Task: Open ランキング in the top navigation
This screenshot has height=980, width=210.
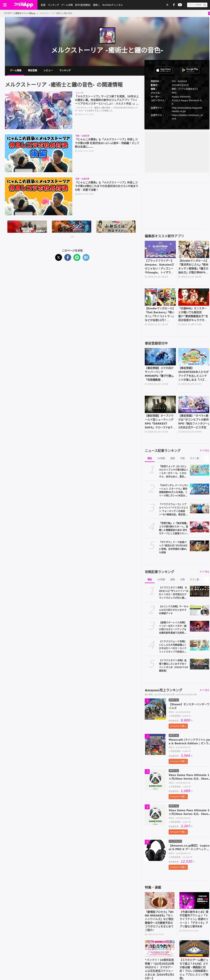Action: click(x=53, y=5)
